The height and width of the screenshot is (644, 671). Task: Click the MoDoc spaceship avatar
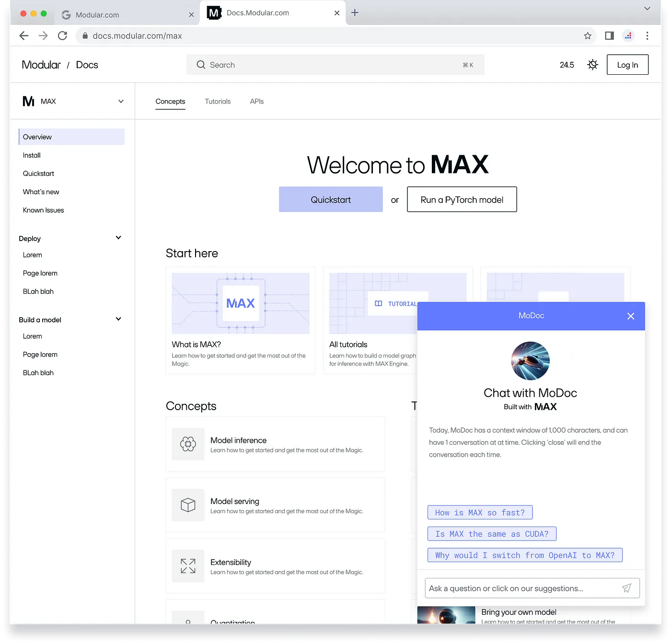coord(531,361)
